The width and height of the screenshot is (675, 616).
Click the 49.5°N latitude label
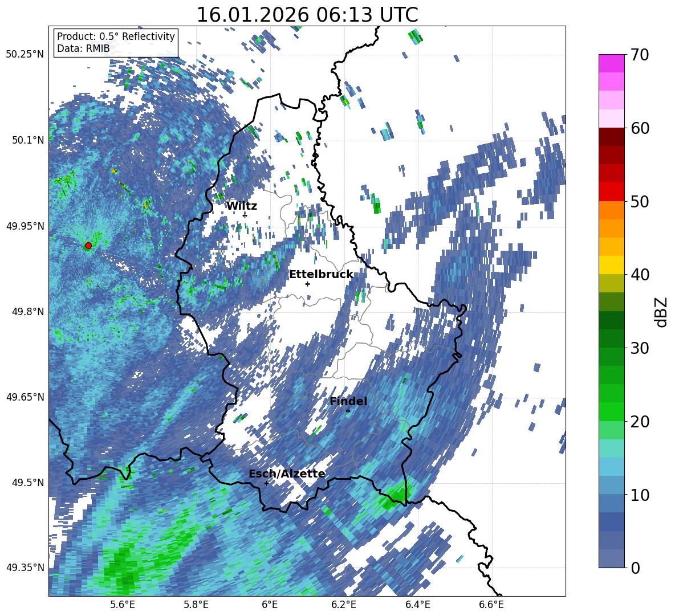27,482
